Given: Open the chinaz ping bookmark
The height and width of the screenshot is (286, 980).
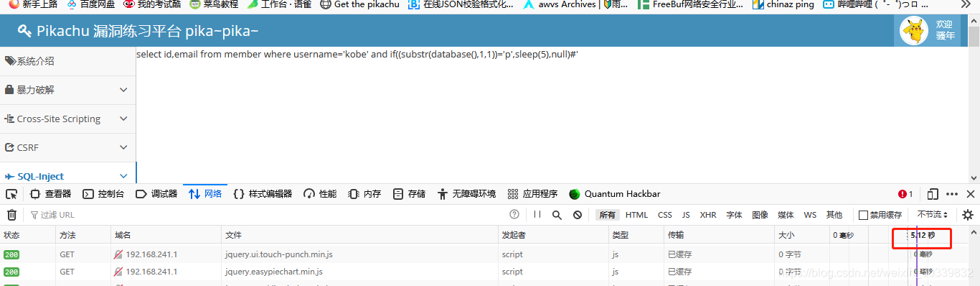Looking at the screenshot, I should (x=783, y=4).
